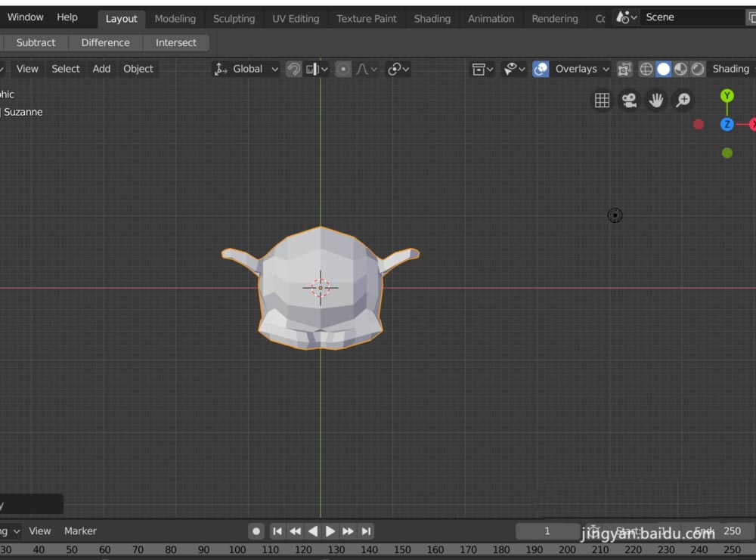Screen dimensions: 756x560
Task: Open the Texture Paint workspace tab
Action: [367, 19]
